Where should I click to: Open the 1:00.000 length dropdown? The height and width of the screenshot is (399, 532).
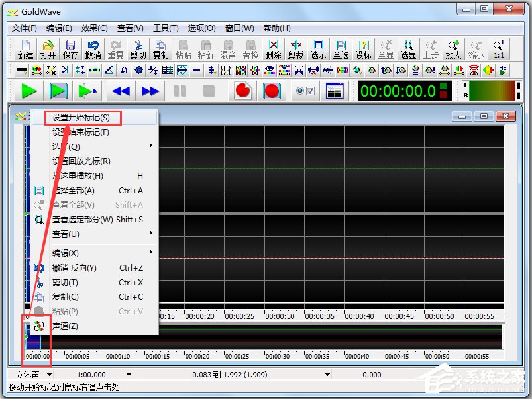[129, 375]
